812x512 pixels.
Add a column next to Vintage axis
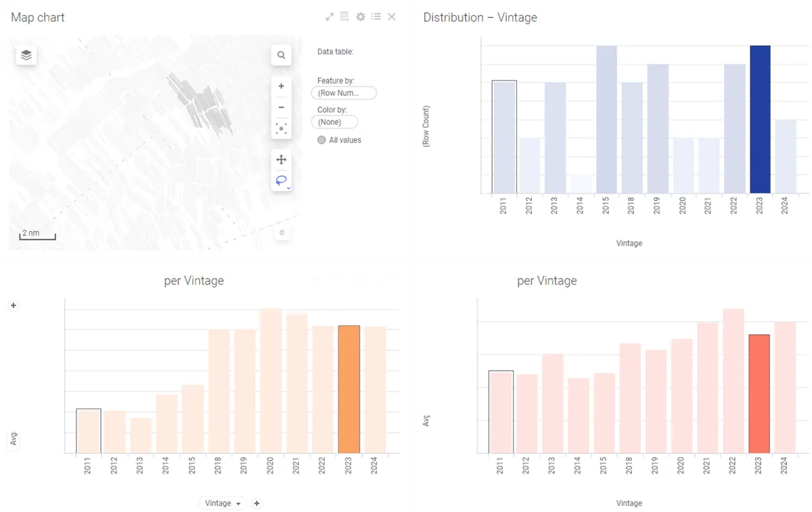[x=256, y=503]
